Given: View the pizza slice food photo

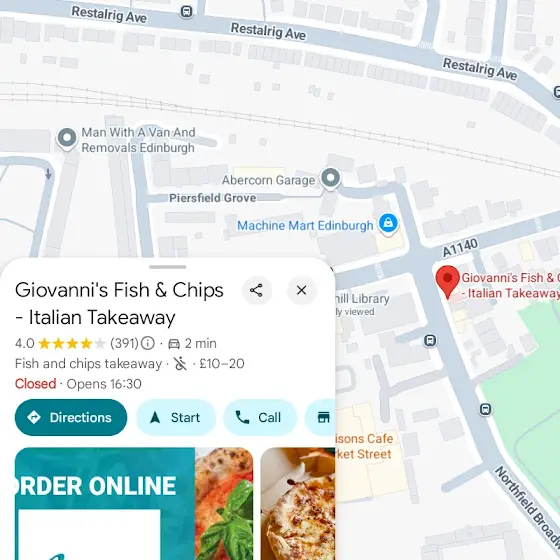Looking at the screenshot, I should click(298, 504).
